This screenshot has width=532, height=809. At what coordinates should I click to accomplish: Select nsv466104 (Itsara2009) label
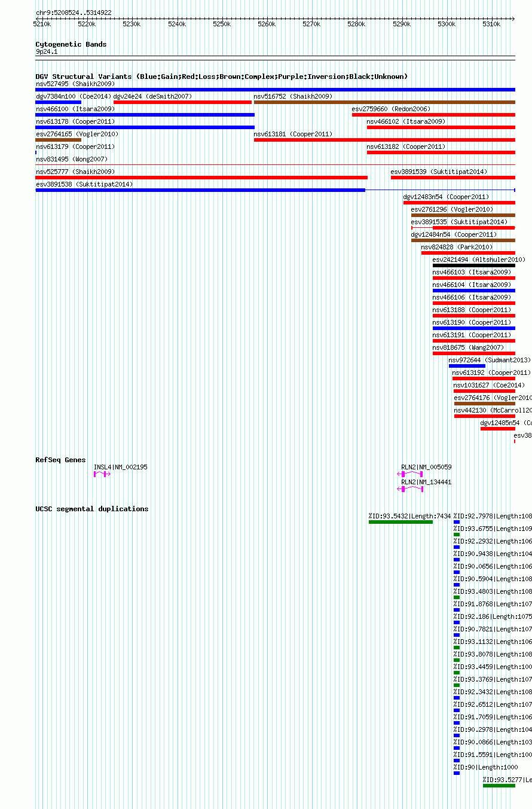pos(472,285)
